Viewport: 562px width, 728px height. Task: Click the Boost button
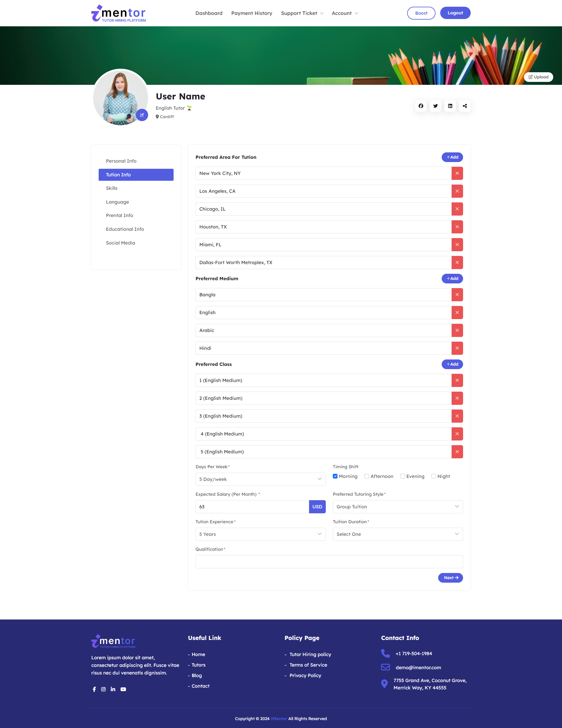pos(421,13)
